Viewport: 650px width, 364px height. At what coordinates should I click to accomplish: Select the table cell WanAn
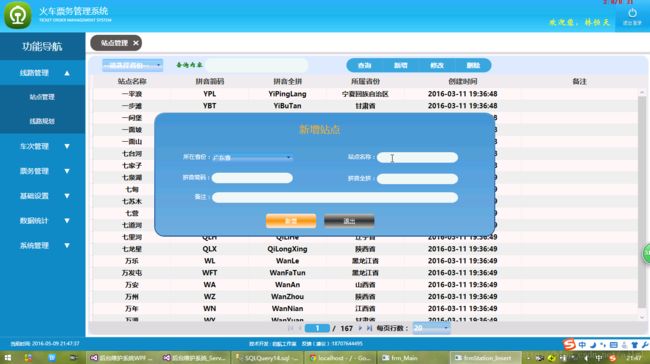(287, 285)
